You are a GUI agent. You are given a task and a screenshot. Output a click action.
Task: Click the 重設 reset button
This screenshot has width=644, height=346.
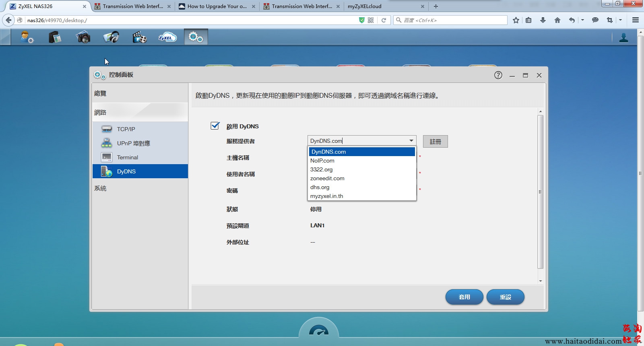(x=506, y=297)
